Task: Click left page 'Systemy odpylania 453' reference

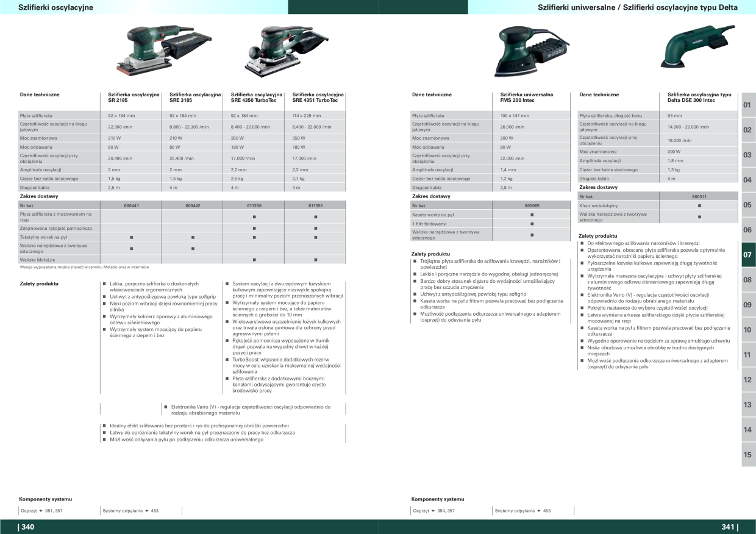Action: (130, 511)
